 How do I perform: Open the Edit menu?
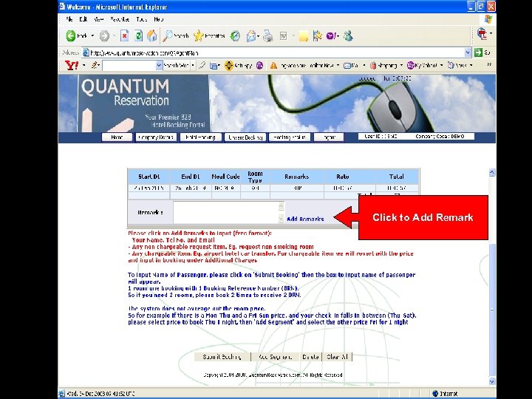[83, 19]
